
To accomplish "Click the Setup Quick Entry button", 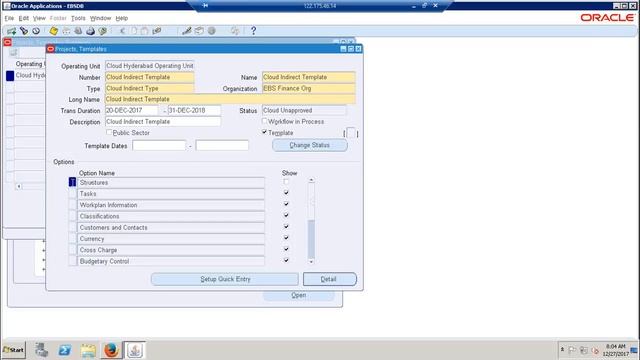I will (225, 279).
